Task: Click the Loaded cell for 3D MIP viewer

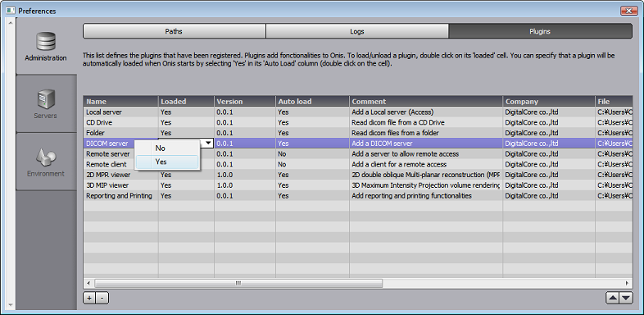Action: click(186, 185)
